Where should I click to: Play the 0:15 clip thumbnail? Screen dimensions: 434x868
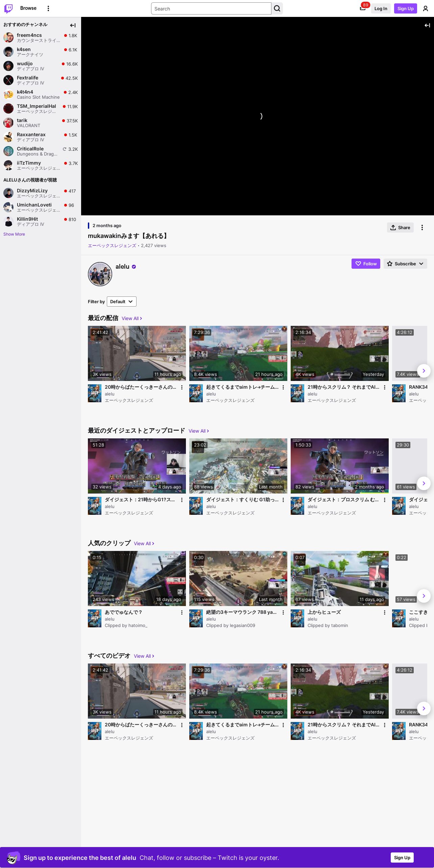(137, 578)
